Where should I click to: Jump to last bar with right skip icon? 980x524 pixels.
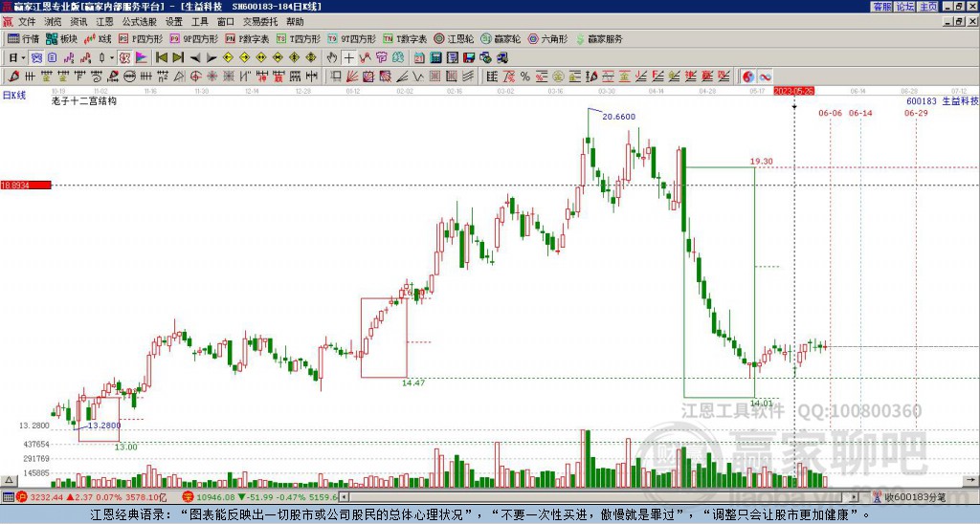coord(178,58)
